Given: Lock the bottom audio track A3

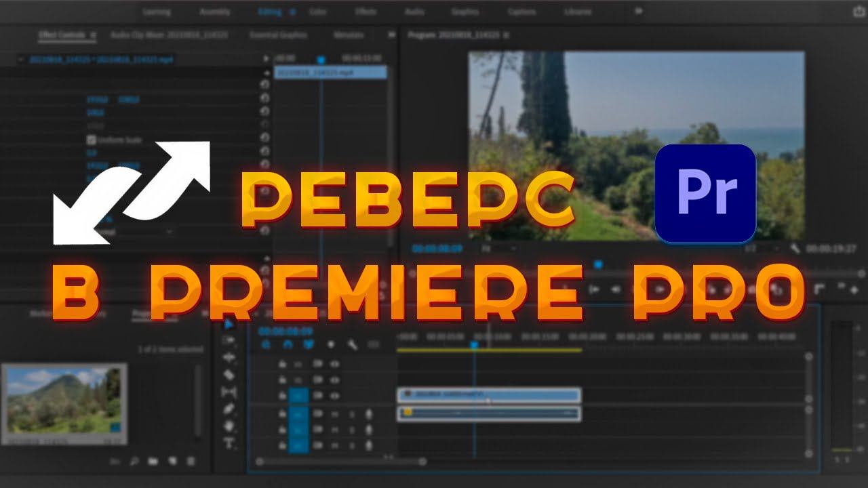Looking at the screenshot, I should pos(282,445).
